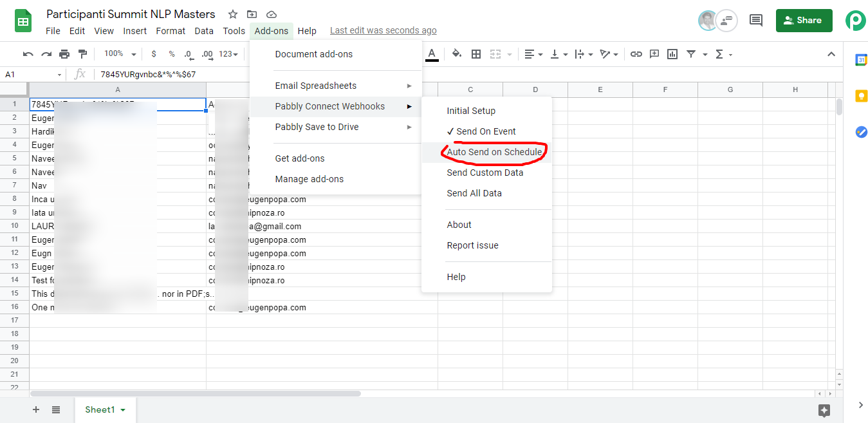Open Google Calendar side panel icon
Image resolution: width=868 pixels, height=423 pixels.
(861, 60)
